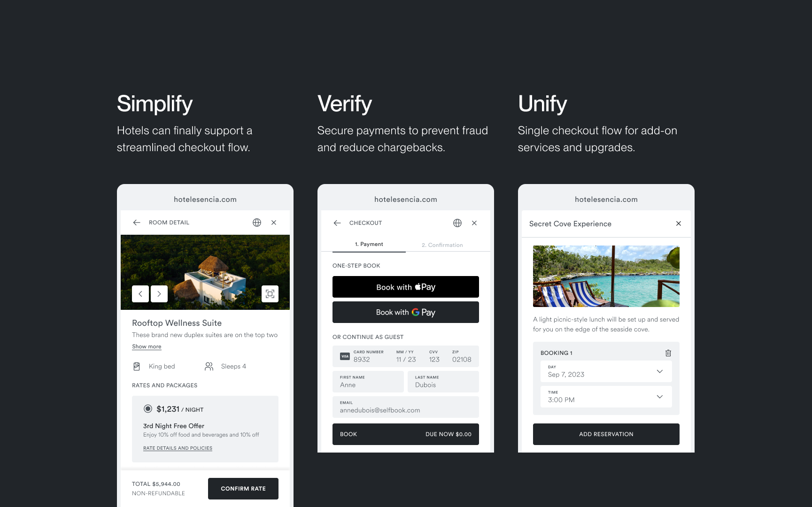The image size is (812, 507).
Task: Open the Day dropdown showing Sep 7, 2023
Action: (x=606, y=371)
